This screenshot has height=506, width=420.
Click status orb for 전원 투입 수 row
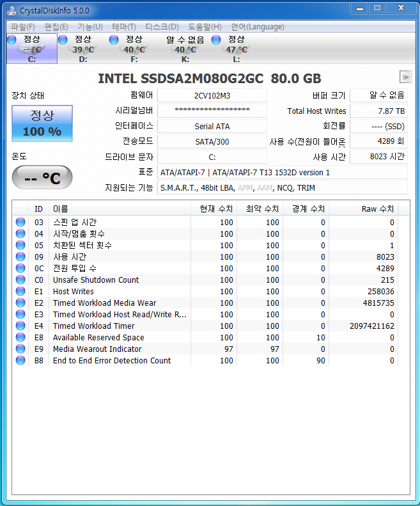[x=20, y=268]
